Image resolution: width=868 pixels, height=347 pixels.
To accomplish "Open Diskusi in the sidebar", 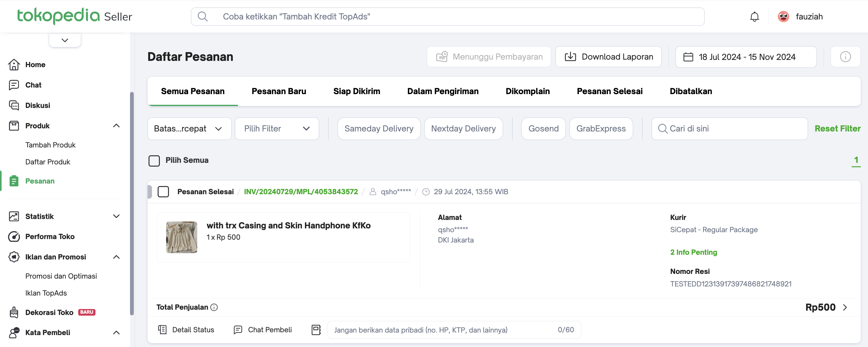I will pos(37,105).
